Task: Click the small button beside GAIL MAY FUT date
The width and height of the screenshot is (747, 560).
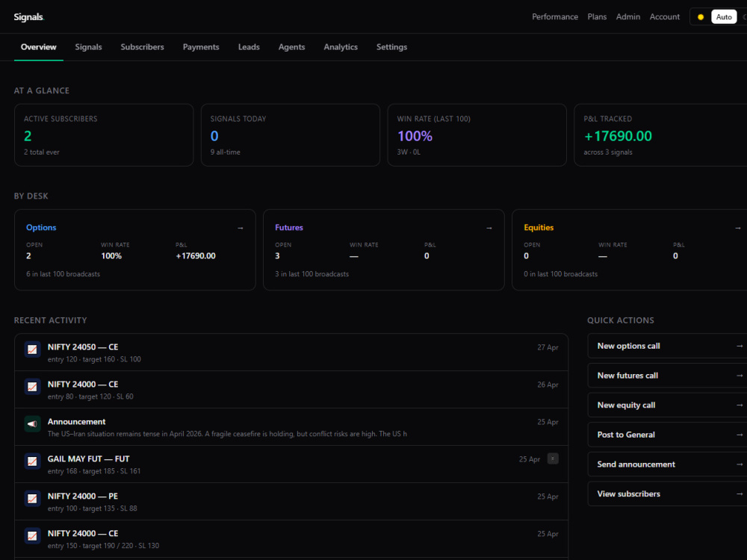Action: point(553,458)
